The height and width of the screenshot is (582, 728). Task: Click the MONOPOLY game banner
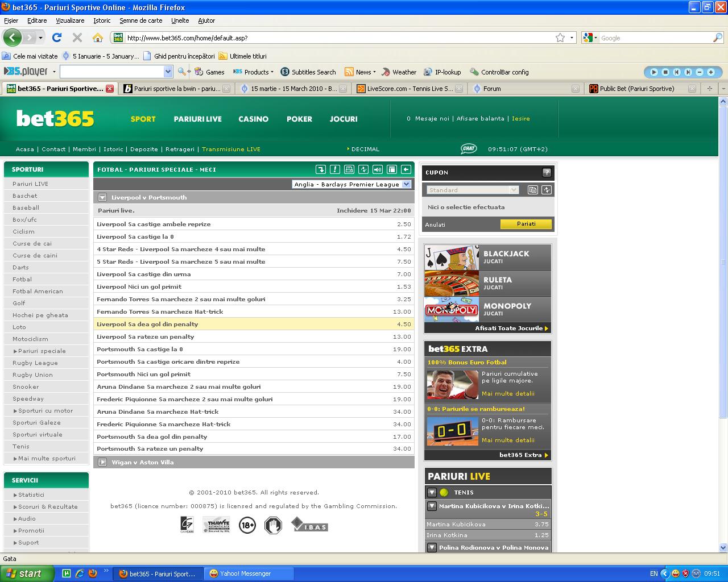click(488, 310)
